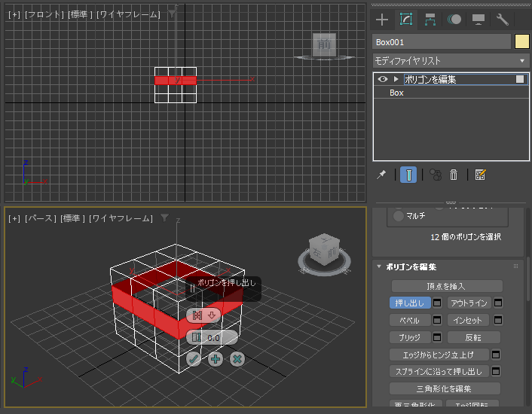Click filter icon in フロント viewport
532x414 pixels.
(x=172, y=14)
